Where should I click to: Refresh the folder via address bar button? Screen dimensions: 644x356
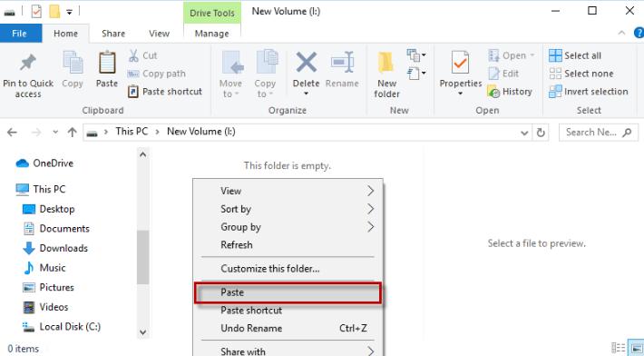(x=541, y=133)
